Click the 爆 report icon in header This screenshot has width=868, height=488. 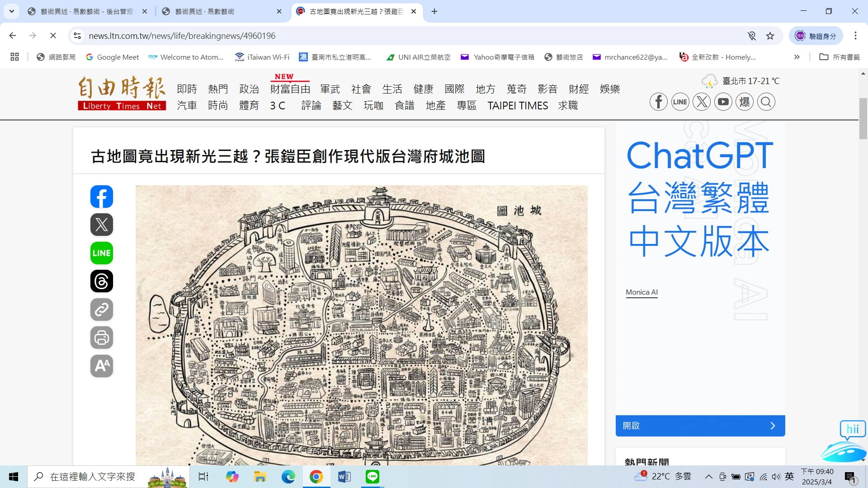tap(745, 102)
